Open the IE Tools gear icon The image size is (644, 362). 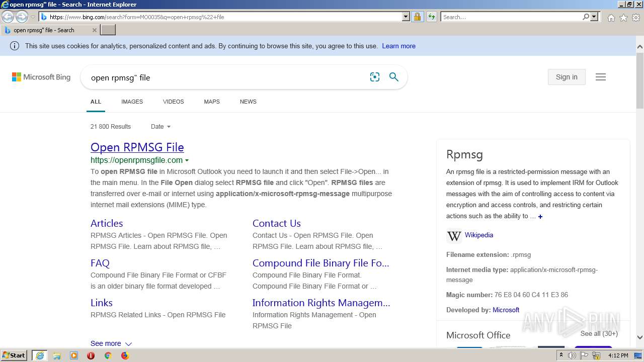pyautogui.click(x=636, y=18)
